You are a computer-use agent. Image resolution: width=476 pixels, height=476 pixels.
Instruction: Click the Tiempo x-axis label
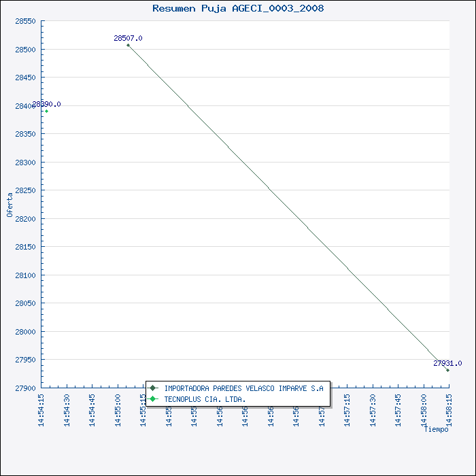[x=437, y=429]
